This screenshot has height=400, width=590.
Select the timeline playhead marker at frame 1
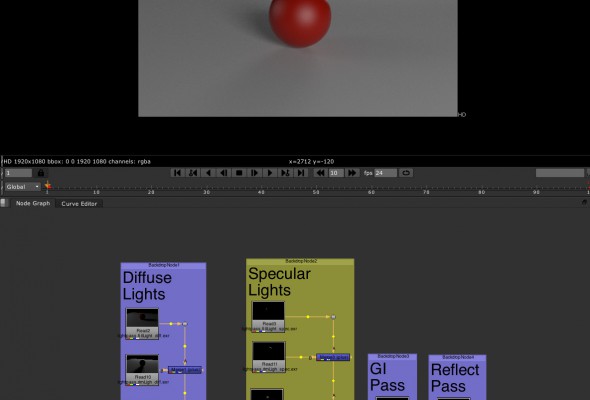[48, 185]
